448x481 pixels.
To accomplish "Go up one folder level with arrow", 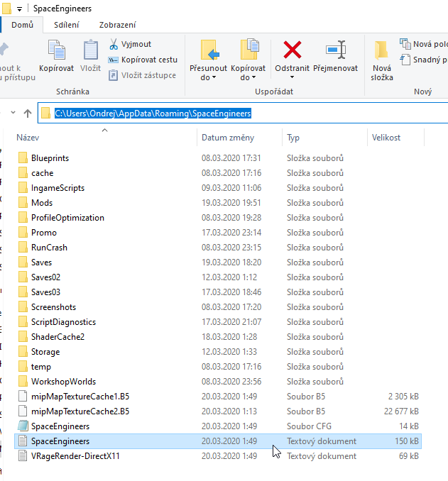I will pyautogui.click(x=28, y=114).
